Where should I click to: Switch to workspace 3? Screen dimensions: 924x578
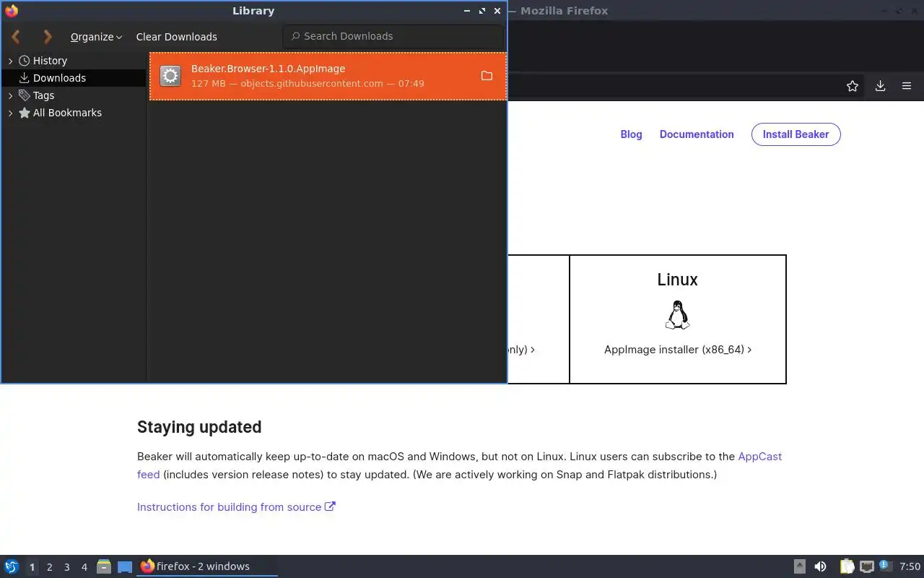click(x=66, y=567)
